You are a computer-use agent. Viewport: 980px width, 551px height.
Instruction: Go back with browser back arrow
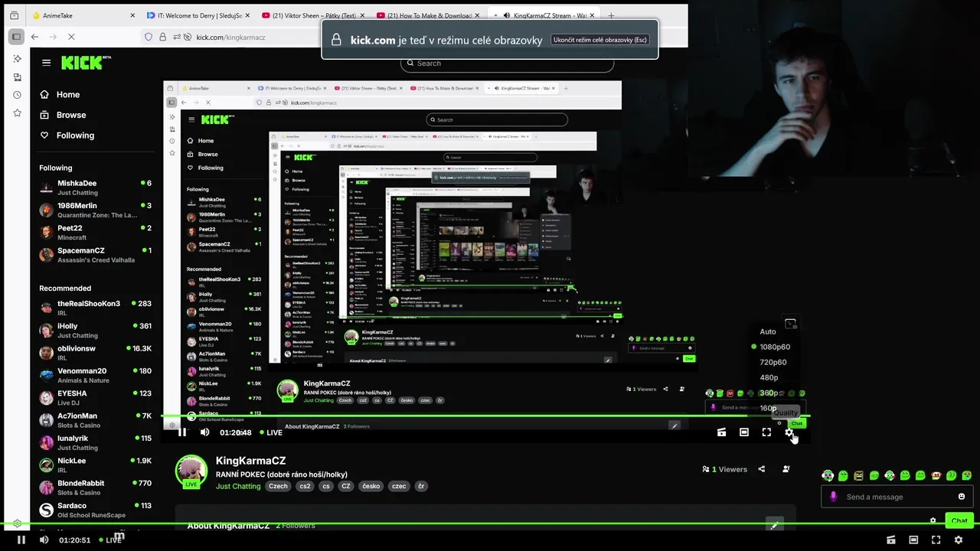tap(34, 37)
